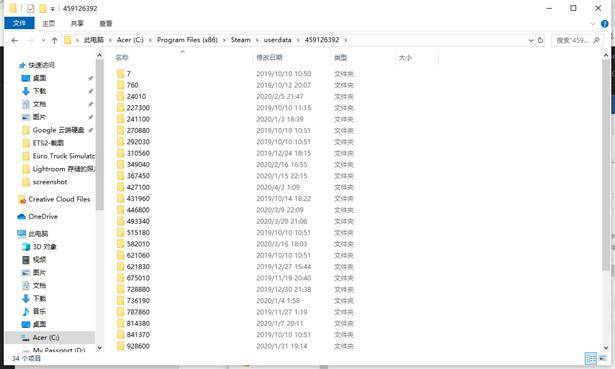Click the back navigation arrow
Viewport: 615px width, 369px height.
click(x=15, y=40)
